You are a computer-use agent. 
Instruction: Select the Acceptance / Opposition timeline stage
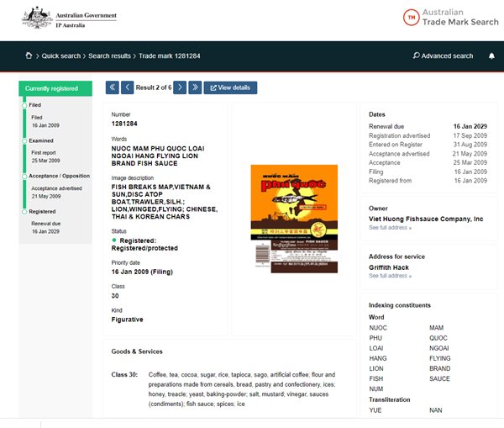(x=55, y=177)
